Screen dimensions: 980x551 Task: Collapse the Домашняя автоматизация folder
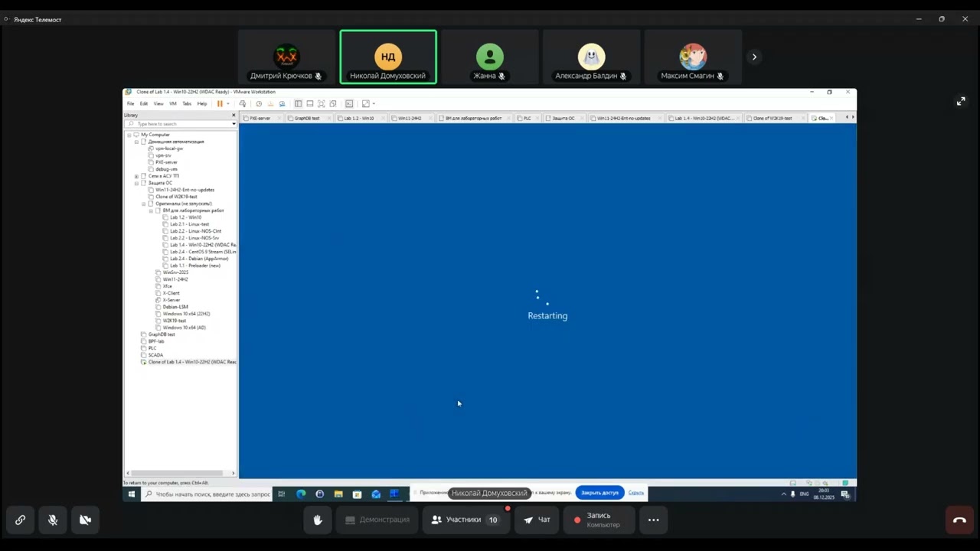[136, 142]
